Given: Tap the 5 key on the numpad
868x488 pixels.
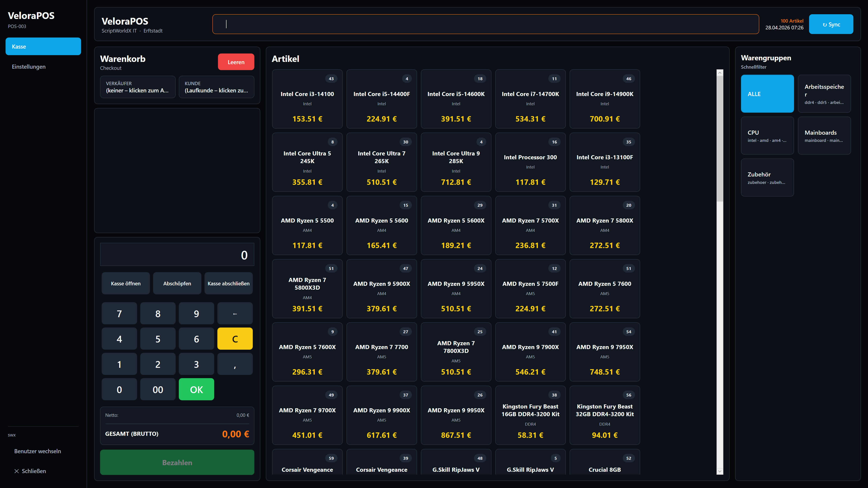Looking at the screenshot, I should [x=158, y=339].
